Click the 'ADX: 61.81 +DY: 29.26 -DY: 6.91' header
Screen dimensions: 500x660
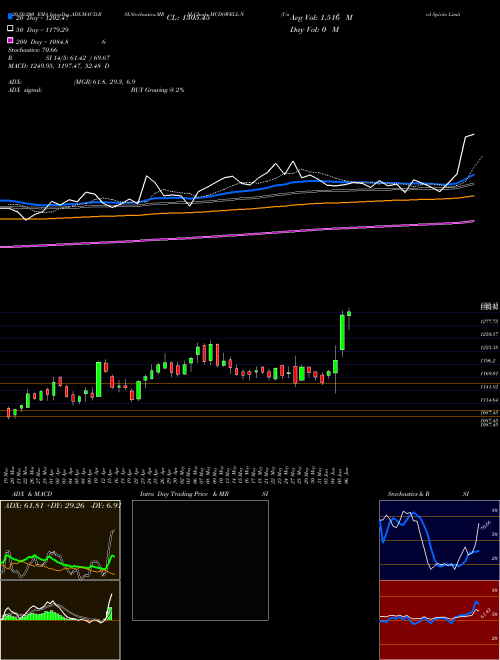(62, 505)
